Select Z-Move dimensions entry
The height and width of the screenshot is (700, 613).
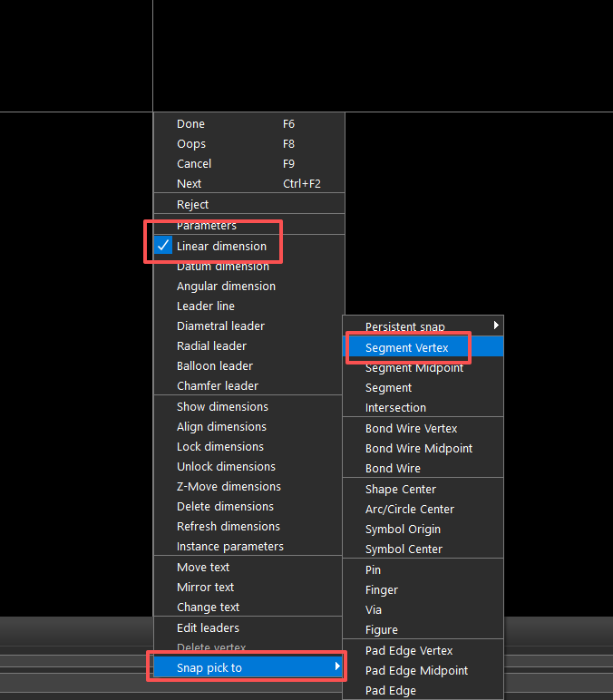(229, 486)
